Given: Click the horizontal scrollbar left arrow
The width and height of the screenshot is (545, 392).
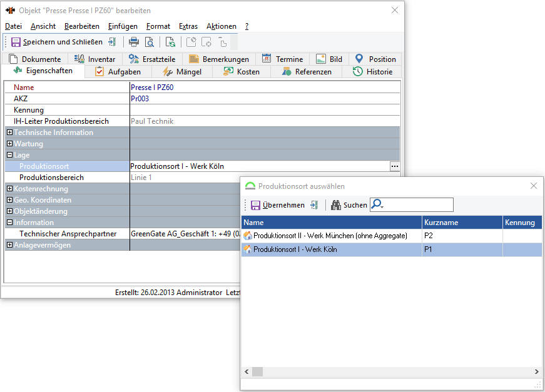Looking at the screenshot, I should click(x=247, y=372).
